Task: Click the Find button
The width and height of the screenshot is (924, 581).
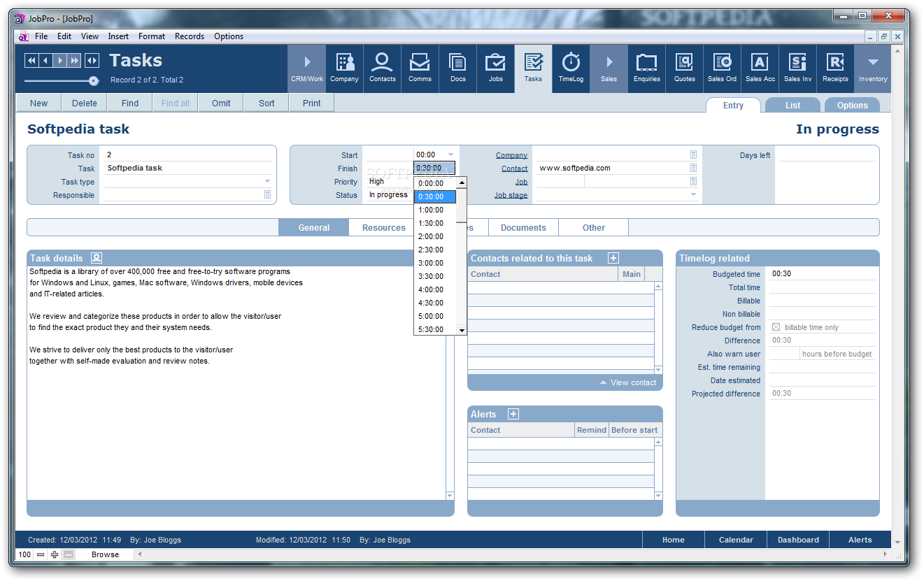Action: (130, 103)
